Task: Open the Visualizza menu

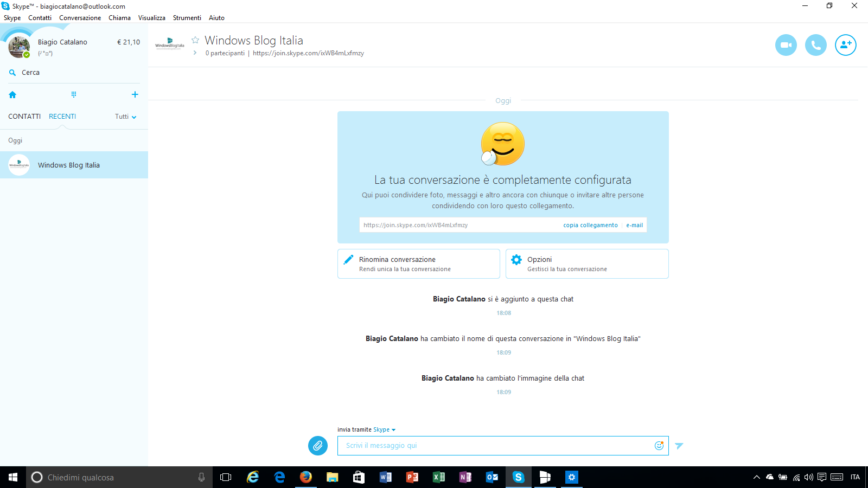Action: tap(151, 18)
